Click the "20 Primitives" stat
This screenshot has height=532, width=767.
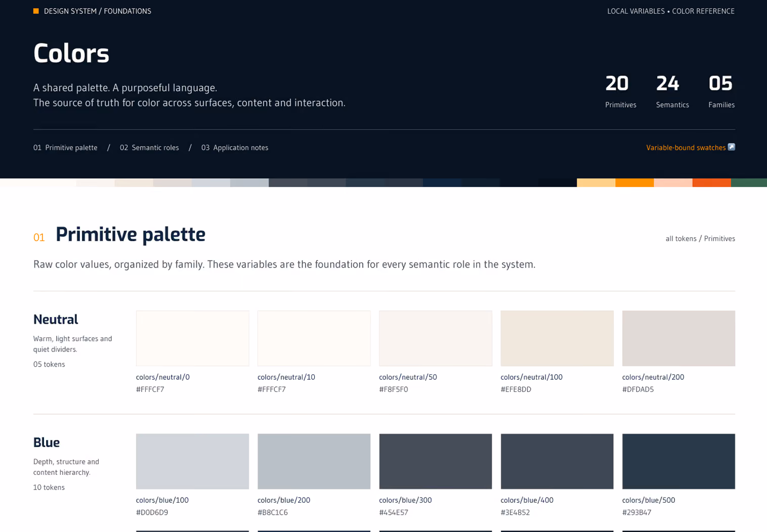(x=620, y=91)
